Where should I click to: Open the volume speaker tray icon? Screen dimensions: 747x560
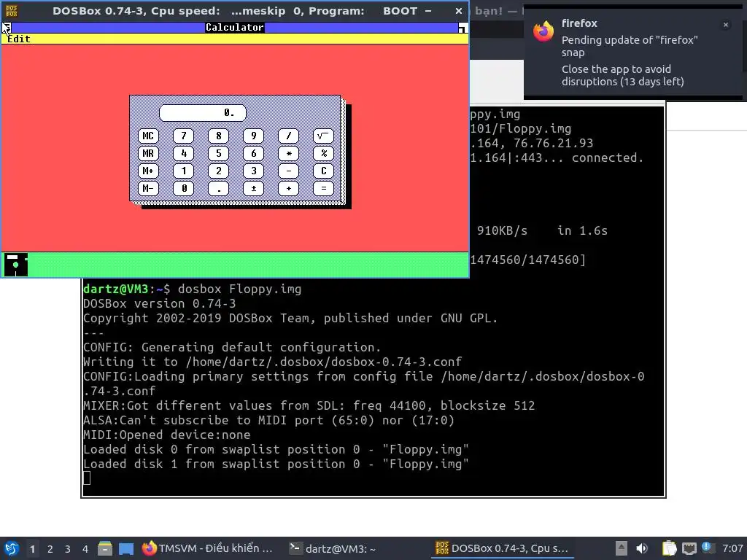(x=642, y=548)
